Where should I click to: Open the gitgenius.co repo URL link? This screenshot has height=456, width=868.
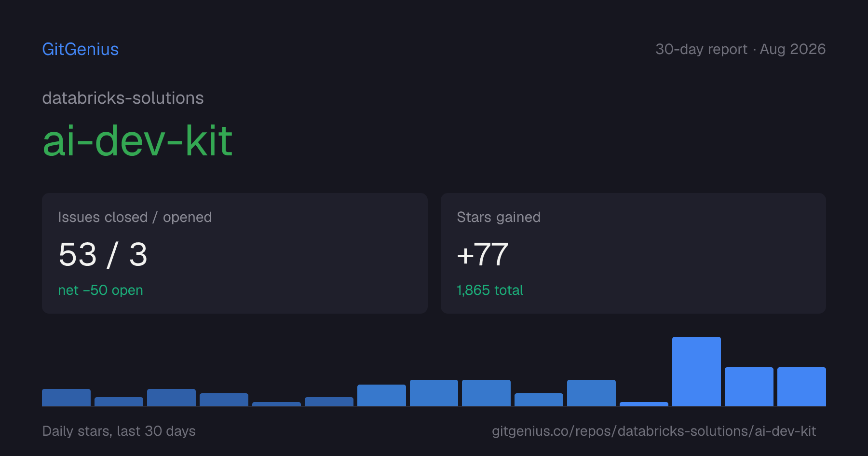pyautogui.click(x=654, y=431)
